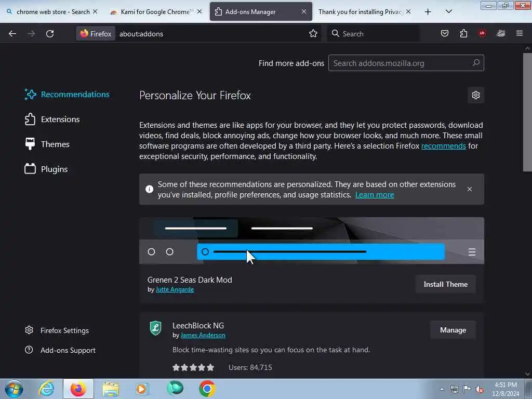This screenshot has width=532, height=399.
Task: Switch to Thank you for installing tab
Action: pyautogui.click(x=364, y=11)
